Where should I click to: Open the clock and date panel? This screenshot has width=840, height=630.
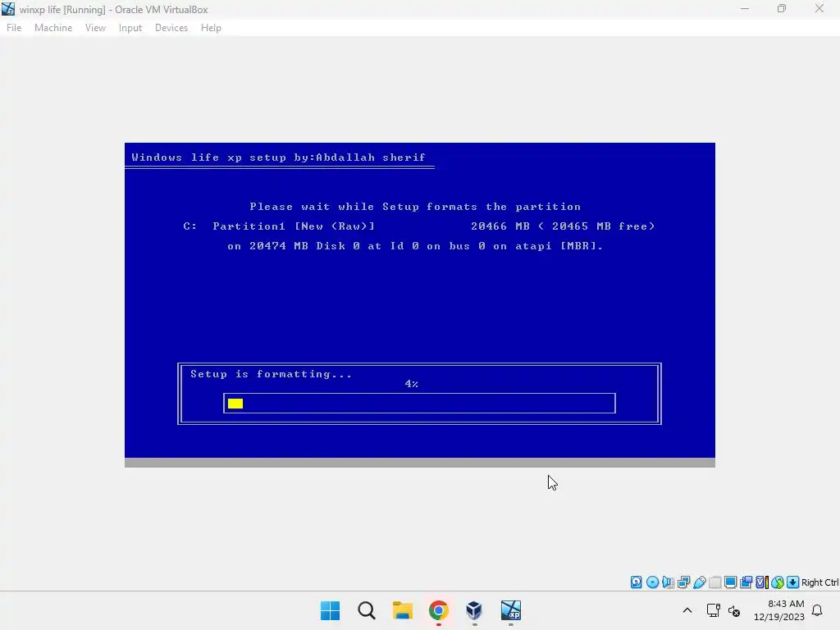779,610
